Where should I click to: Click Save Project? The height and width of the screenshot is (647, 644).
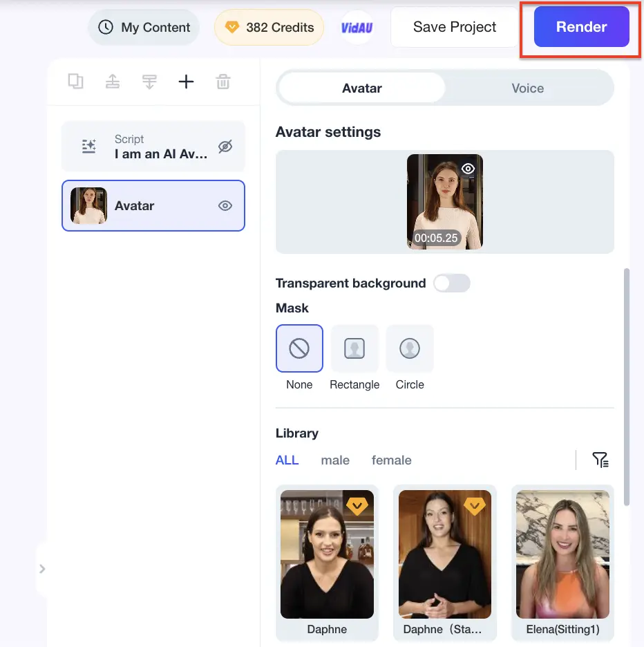click(454, 27)
